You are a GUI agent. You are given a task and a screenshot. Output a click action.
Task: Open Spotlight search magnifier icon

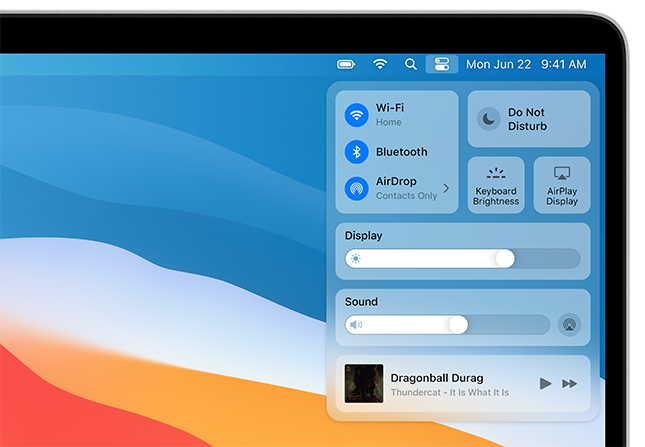[x=411, y=65]
